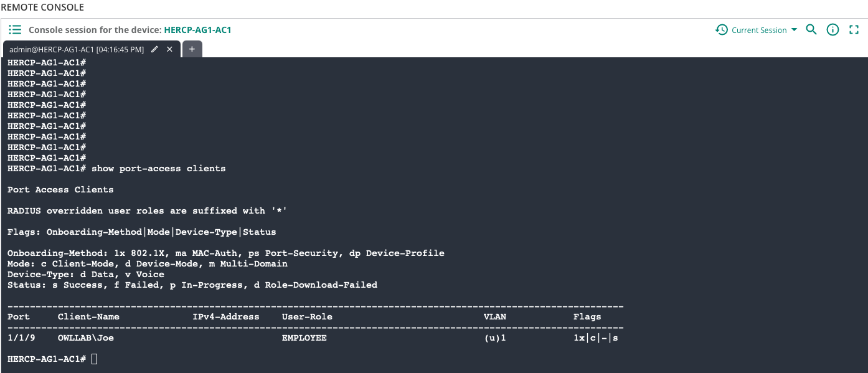This screenshot has width=868, height=373.
Task: Open the session list menu icon
Action: point(15,30)
